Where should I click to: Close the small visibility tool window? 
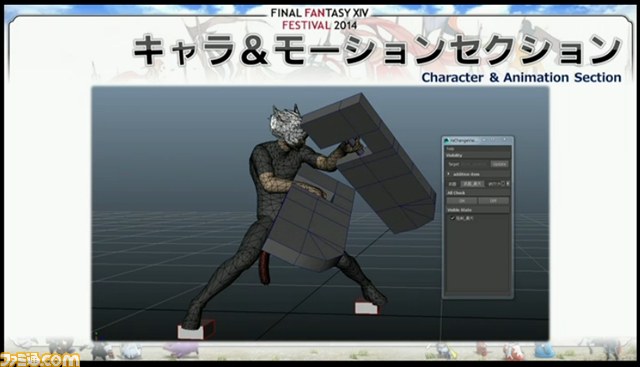pos(505,140)
